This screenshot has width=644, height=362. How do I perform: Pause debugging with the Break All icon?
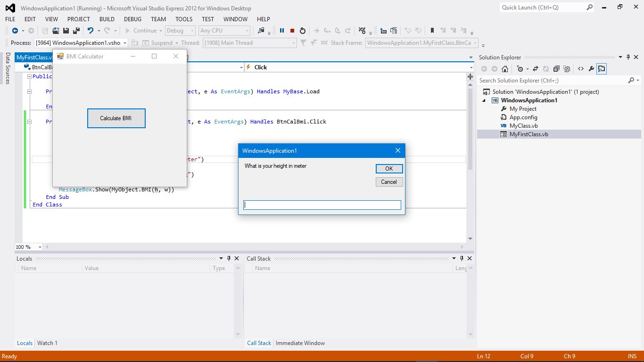click(282, 31)
